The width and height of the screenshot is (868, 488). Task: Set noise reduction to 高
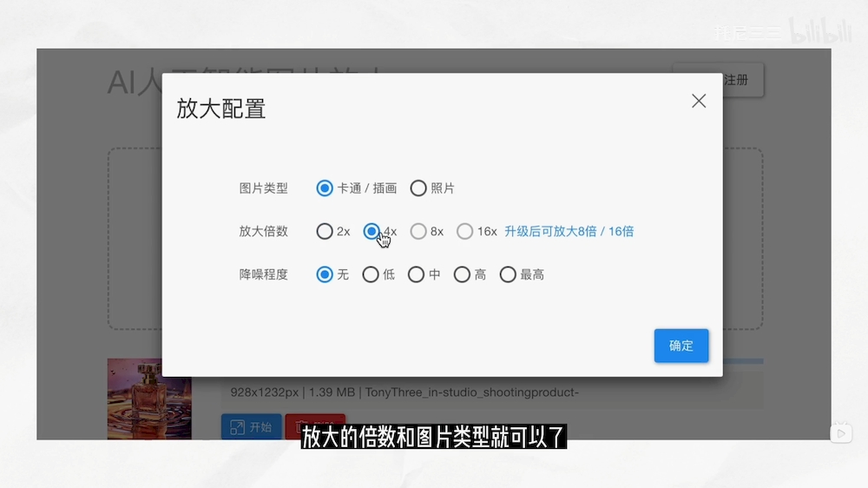[x=463, y=274]
